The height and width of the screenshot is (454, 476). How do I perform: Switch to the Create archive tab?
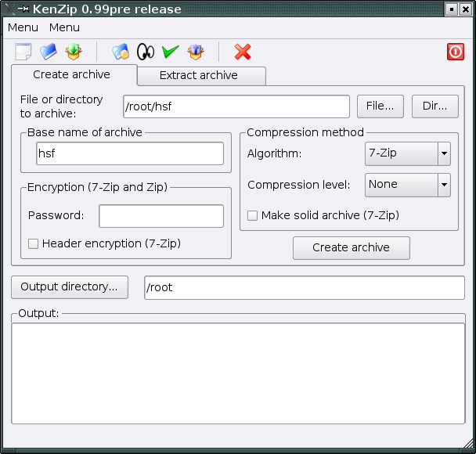coord(74,74)
